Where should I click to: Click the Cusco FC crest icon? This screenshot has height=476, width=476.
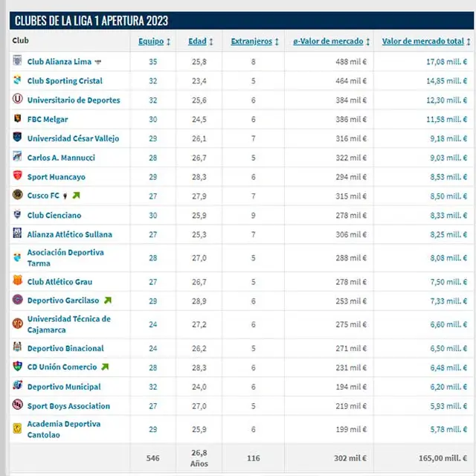coord(17,196)
